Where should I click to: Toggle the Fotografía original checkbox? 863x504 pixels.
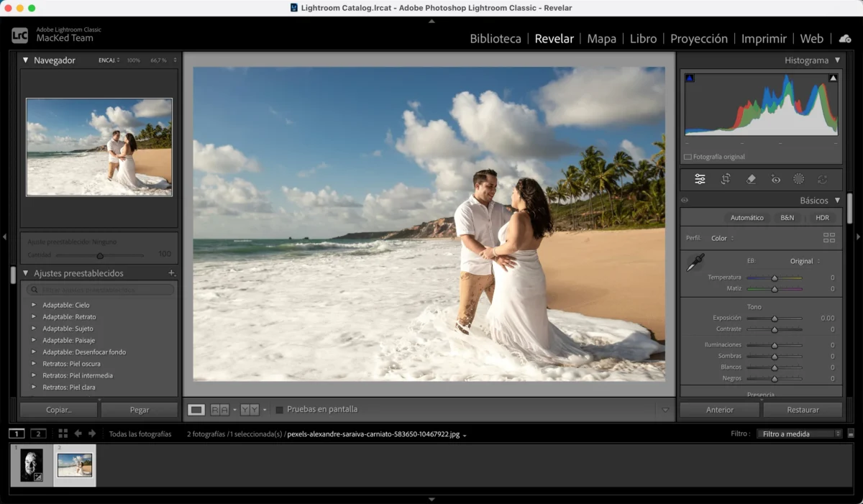688,157
